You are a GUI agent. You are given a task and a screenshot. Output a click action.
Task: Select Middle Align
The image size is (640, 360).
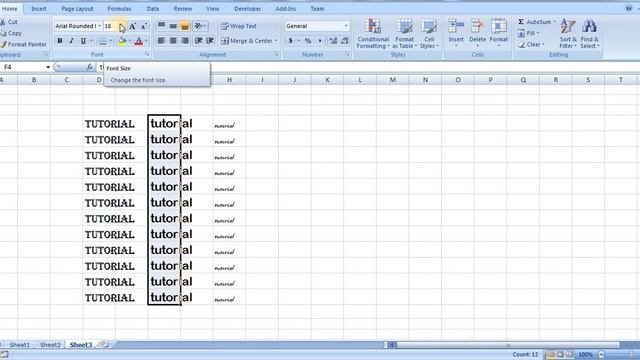[x=173, y=26]
